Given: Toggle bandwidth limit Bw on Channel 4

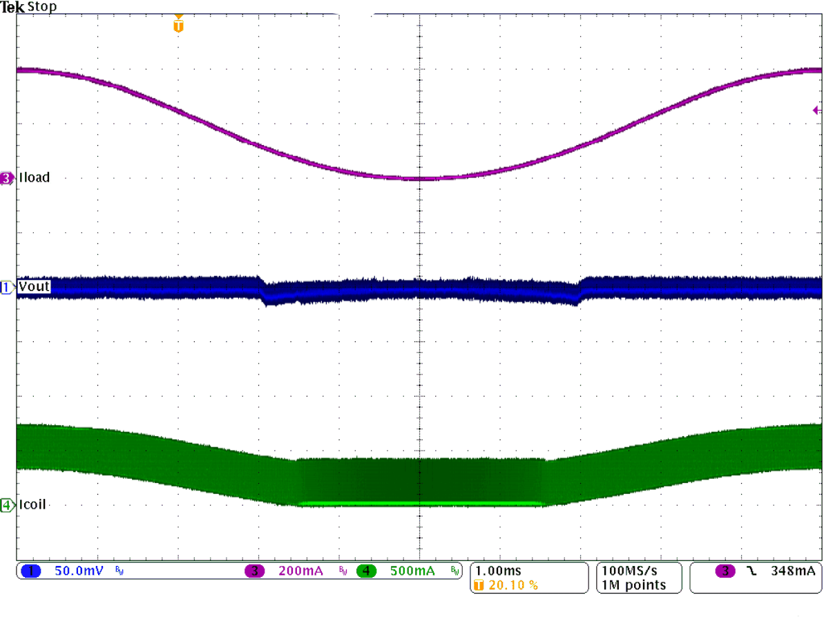Looking at the screenshot, I should click(454, 571).
